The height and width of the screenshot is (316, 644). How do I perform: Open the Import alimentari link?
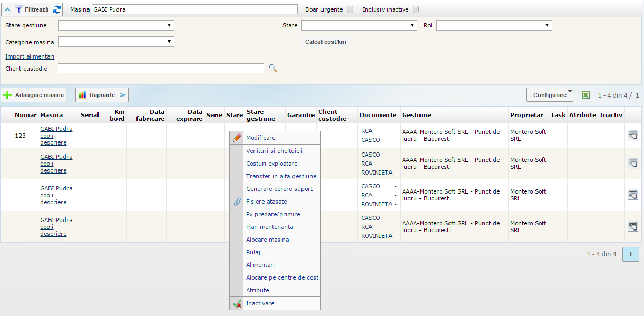(30, 56)
